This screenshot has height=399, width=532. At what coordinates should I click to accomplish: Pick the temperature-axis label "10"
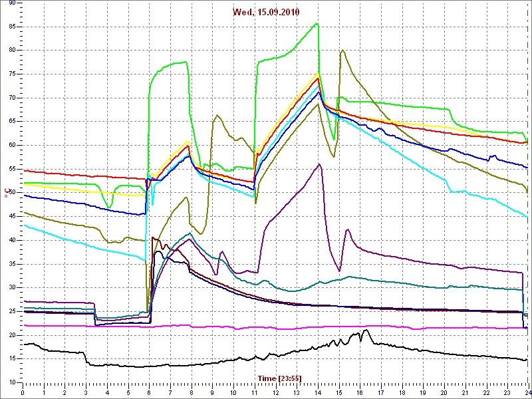12,382
